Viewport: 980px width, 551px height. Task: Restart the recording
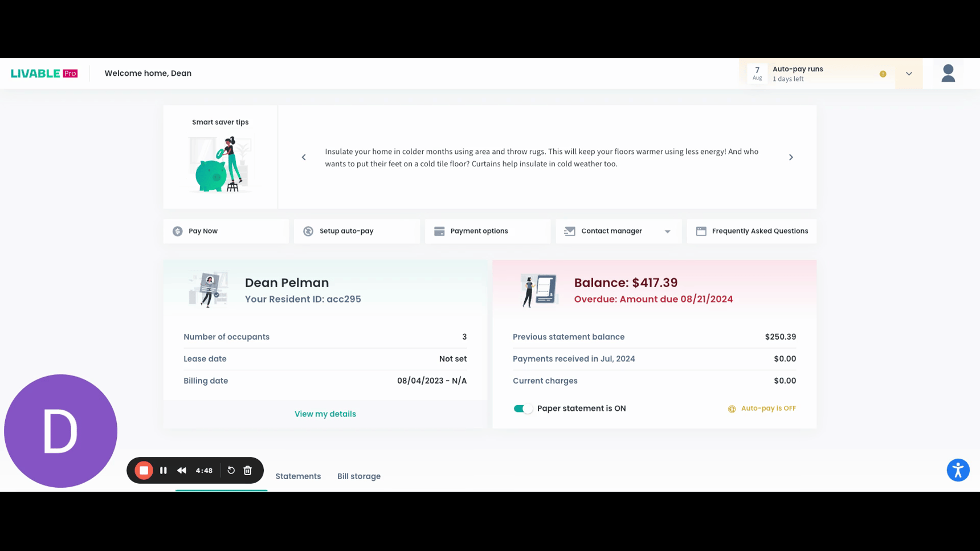click(231, 470)
